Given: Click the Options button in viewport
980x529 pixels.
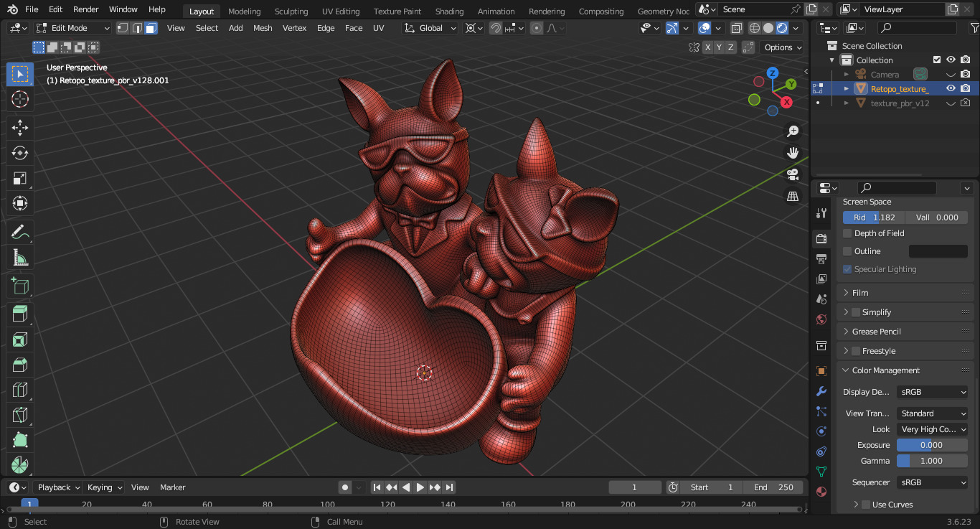Looking at the screenshot, I should (783, 47).
